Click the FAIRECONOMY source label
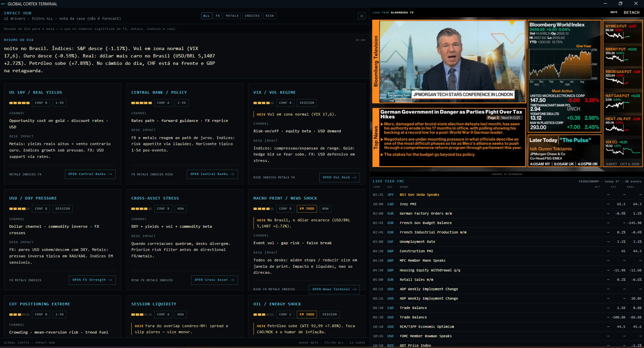 coord(589,181)
